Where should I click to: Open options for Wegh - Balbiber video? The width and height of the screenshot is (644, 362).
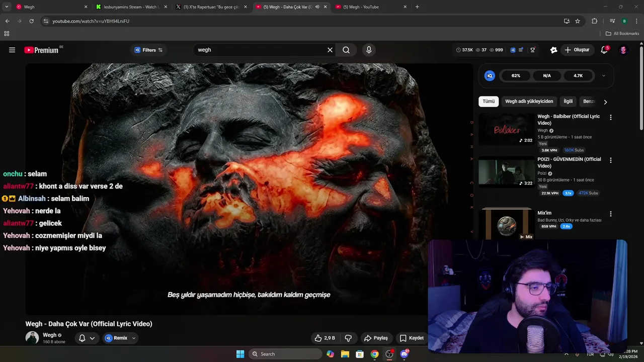[611, 117]
